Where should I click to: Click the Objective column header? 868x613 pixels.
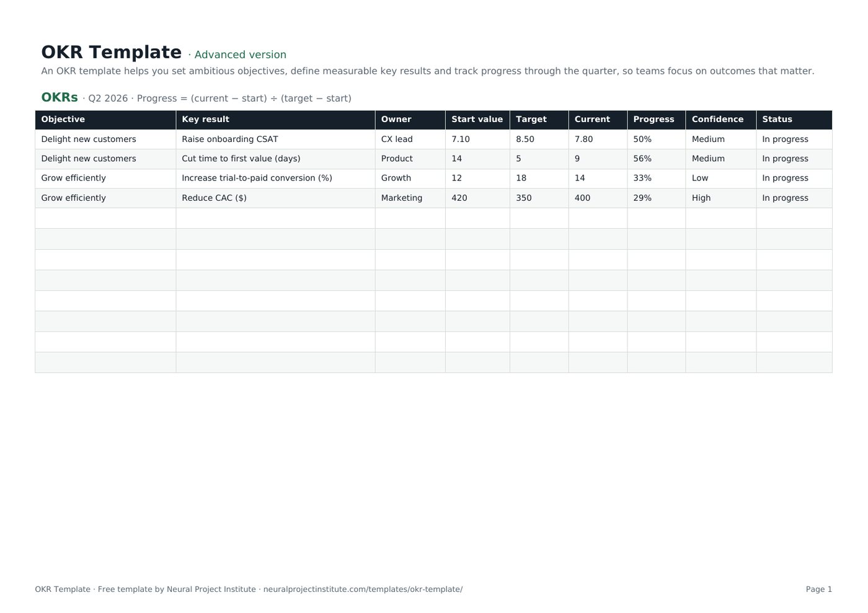tap(105, 120)
